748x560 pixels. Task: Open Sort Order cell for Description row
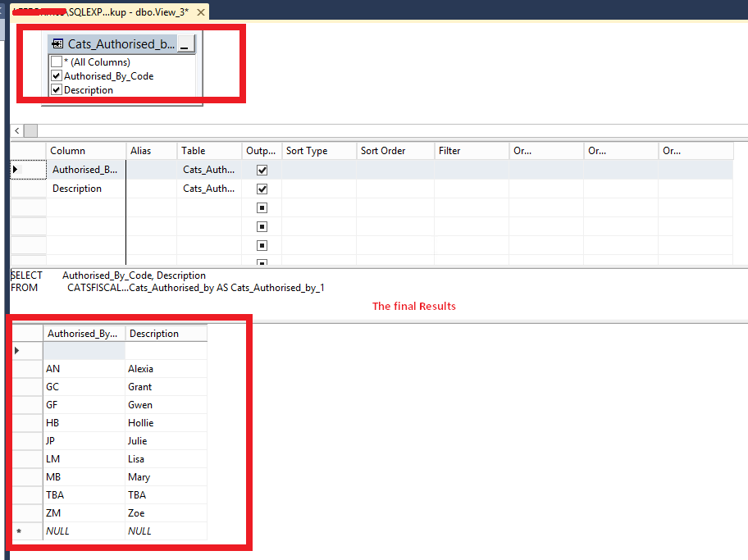(x=395, y=189)
